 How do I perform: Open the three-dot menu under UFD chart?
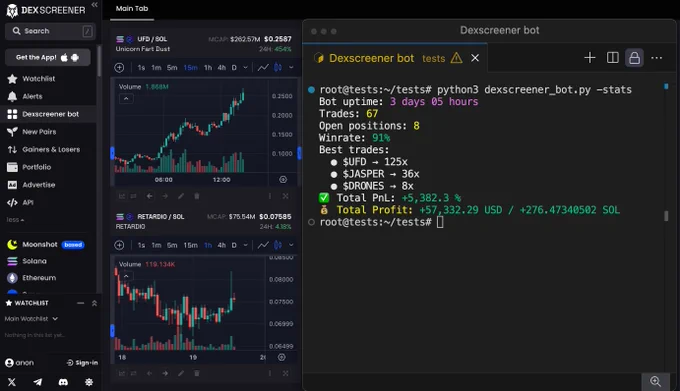pyautogui.click(x=270, y=196)
